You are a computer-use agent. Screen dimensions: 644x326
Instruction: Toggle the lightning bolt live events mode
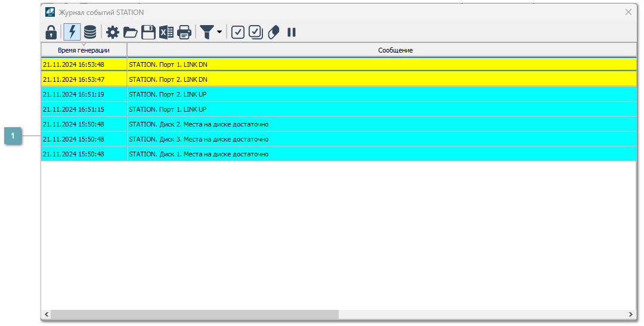click(72, 32)
